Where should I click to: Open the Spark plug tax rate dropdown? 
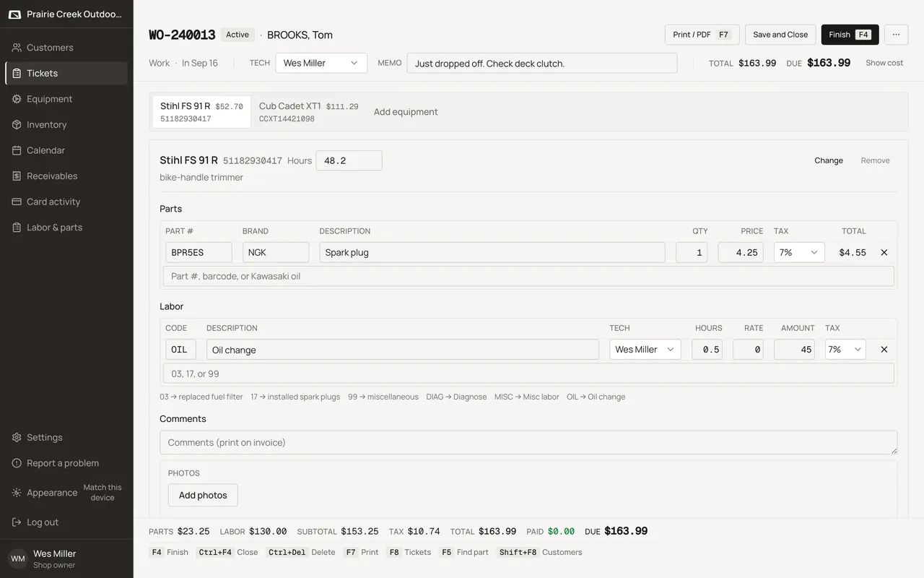799,252
